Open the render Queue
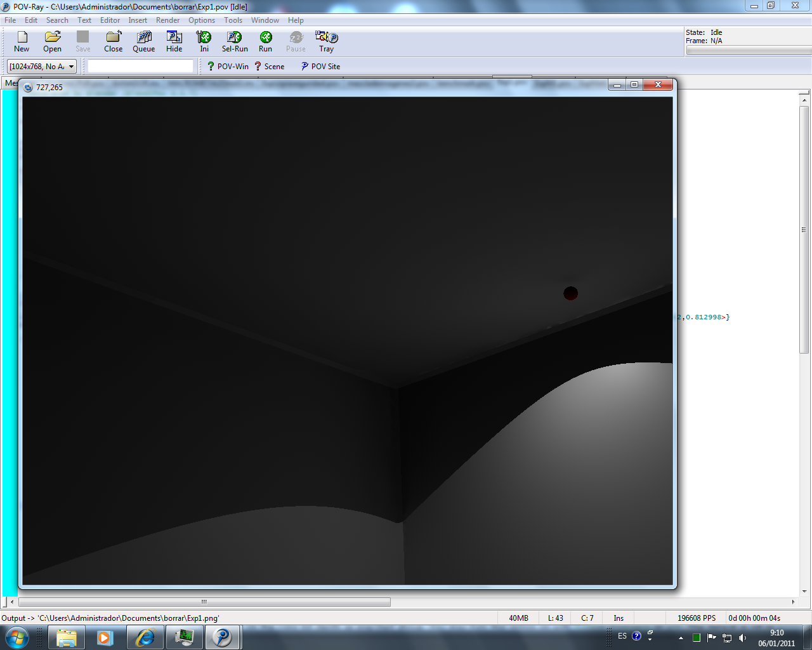The image size is (812, 650). click(x=143, y=42)
